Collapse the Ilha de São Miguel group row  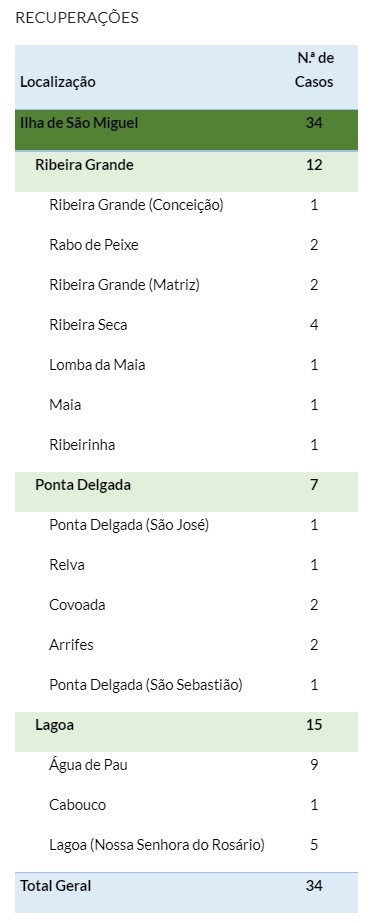(186, 130)
